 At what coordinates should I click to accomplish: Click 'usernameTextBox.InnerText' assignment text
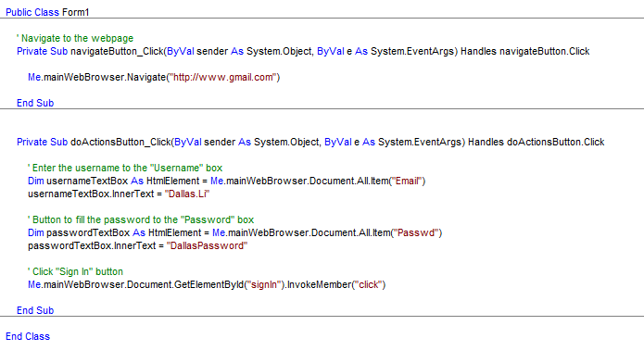click(119, 194)
